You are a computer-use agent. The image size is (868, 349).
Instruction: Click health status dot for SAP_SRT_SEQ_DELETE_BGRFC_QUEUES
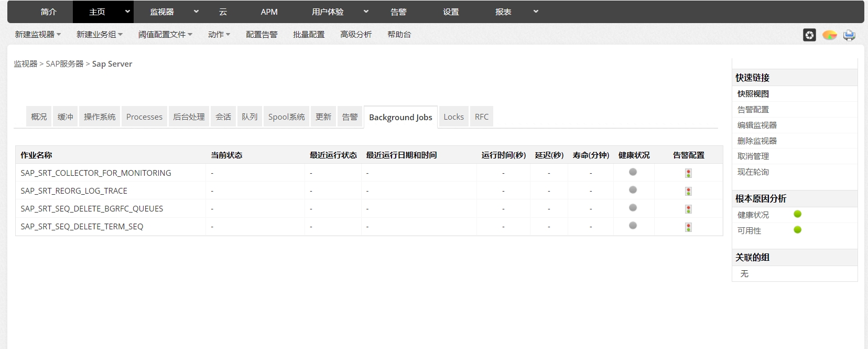(x=633, y=208)
